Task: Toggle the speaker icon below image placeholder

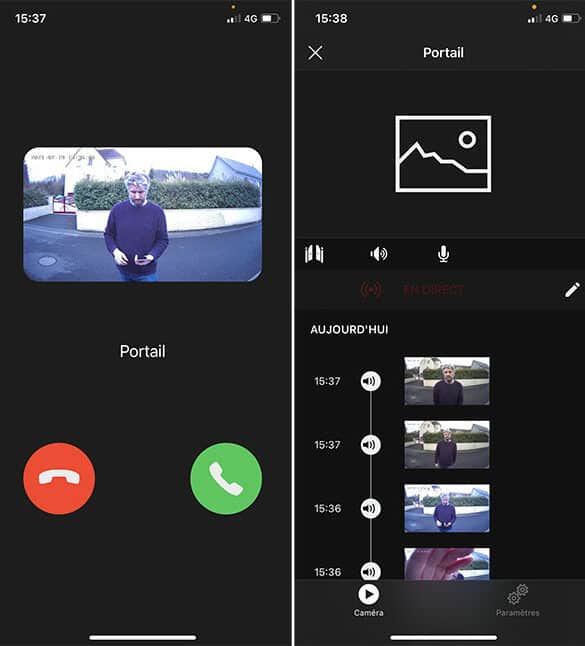Action: (378, 254)
